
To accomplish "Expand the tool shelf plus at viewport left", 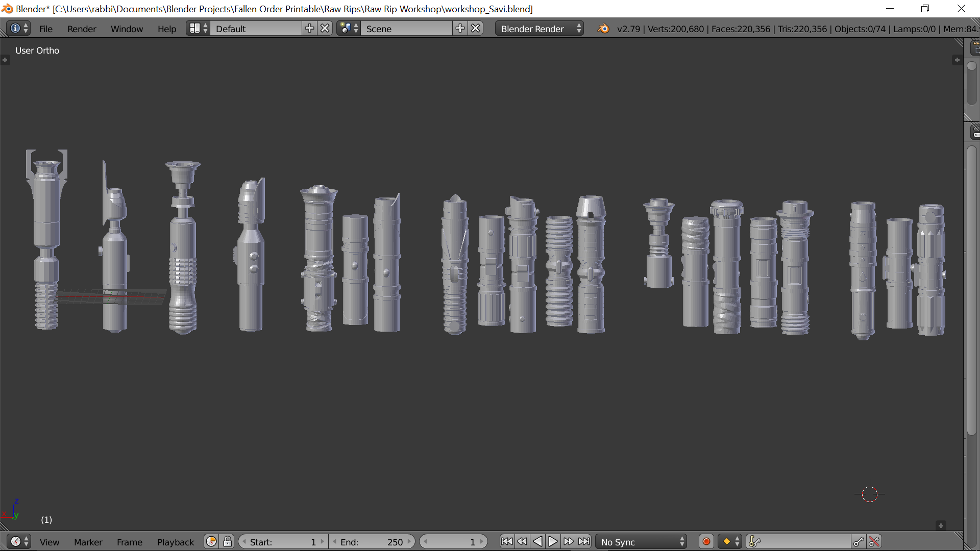I will [5, 60].
